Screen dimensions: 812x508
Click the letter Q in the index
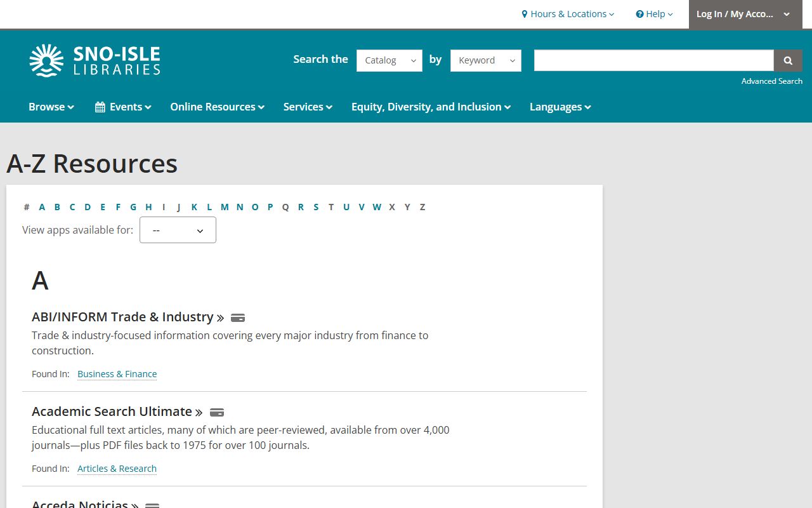(285, 207)
